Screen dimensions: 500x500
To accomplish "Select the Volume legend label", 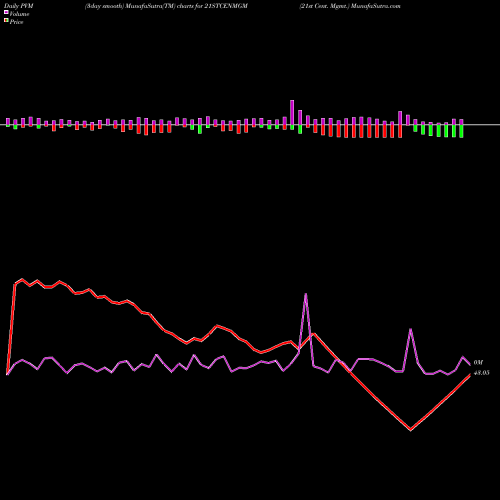I will click(x=19, y=14).
